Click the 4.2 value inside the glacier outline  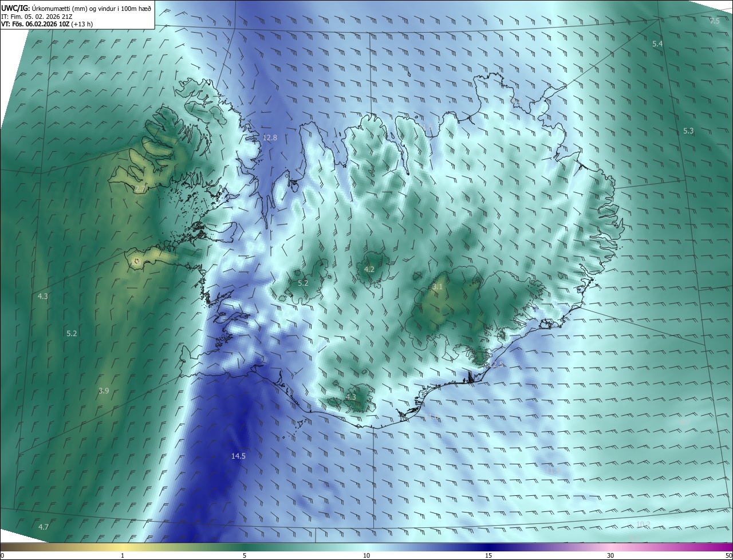click(x=369, y=269)
